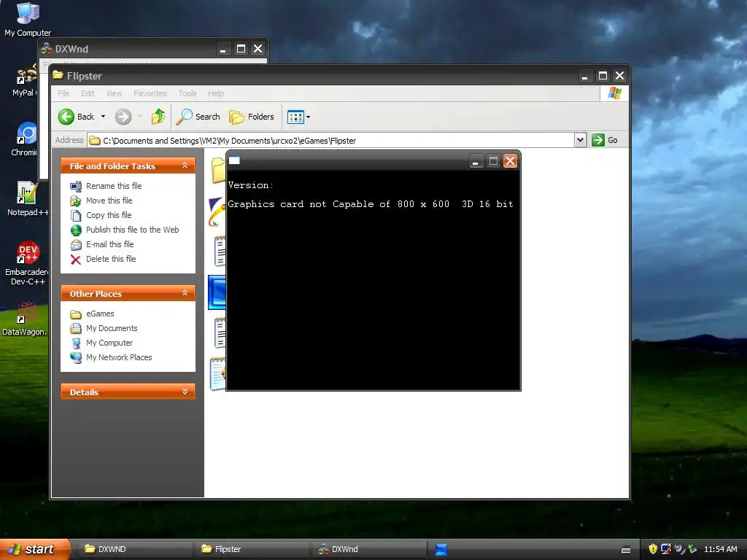Click blue console taskbar button
This screenshot has width=747, height=560.
pyautogui.click(x=441, y=550)
